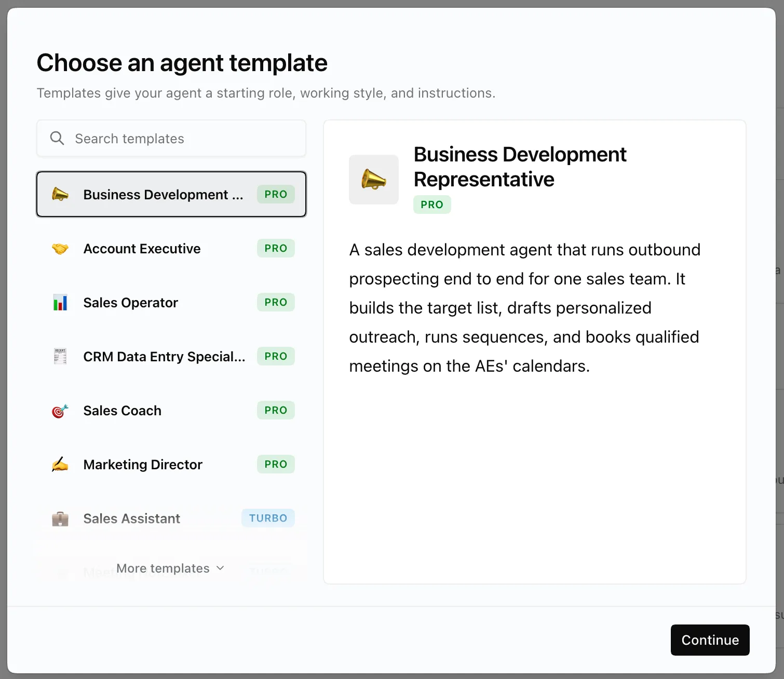This screenshot has width=784, height=679.
Task: Click the handshake icon beside Account Executive
Action: coord(60,249)
